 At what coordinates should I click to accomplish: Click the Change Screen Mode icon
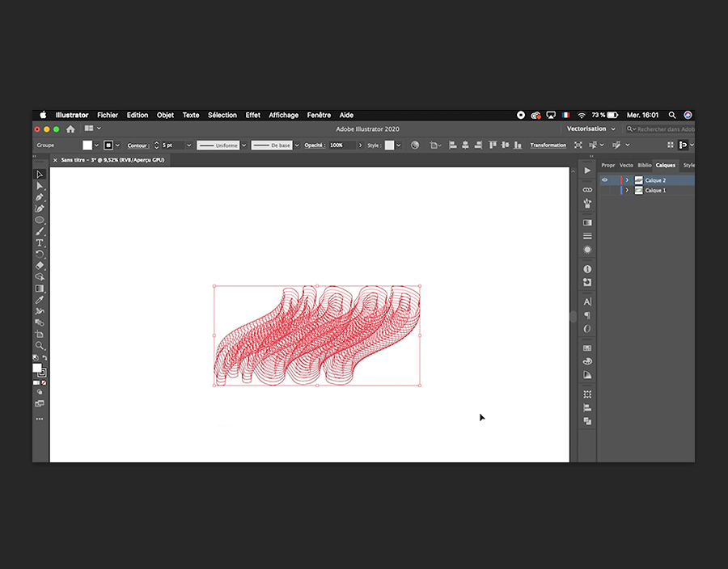40,403
